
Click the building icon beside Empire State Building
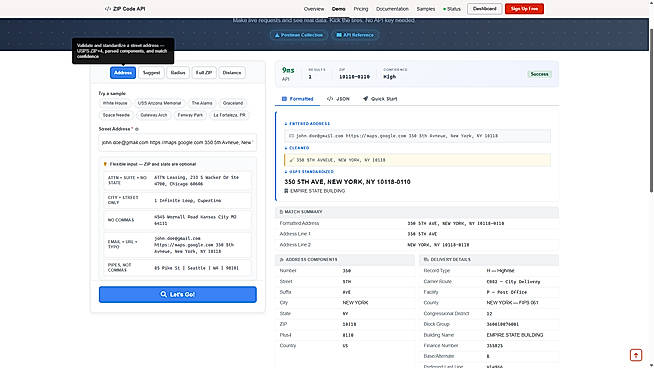coord(286,191)
